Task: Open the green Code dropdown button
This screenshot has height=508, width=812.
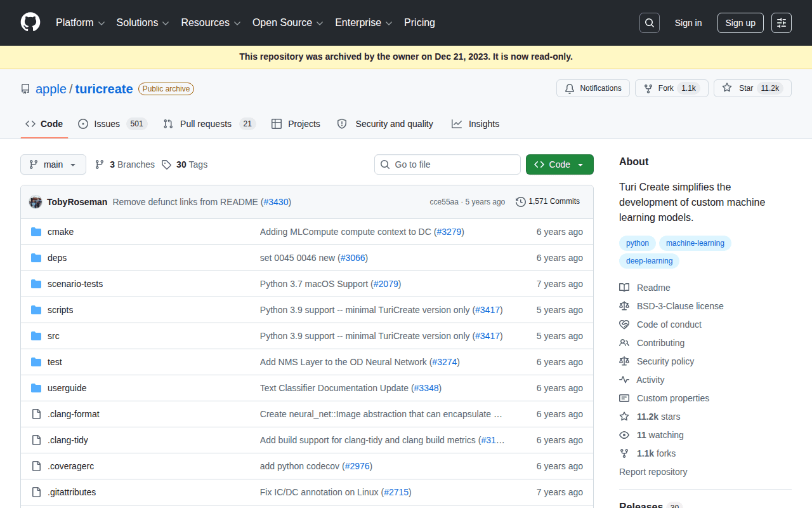Action: click(x=560, y=164)
